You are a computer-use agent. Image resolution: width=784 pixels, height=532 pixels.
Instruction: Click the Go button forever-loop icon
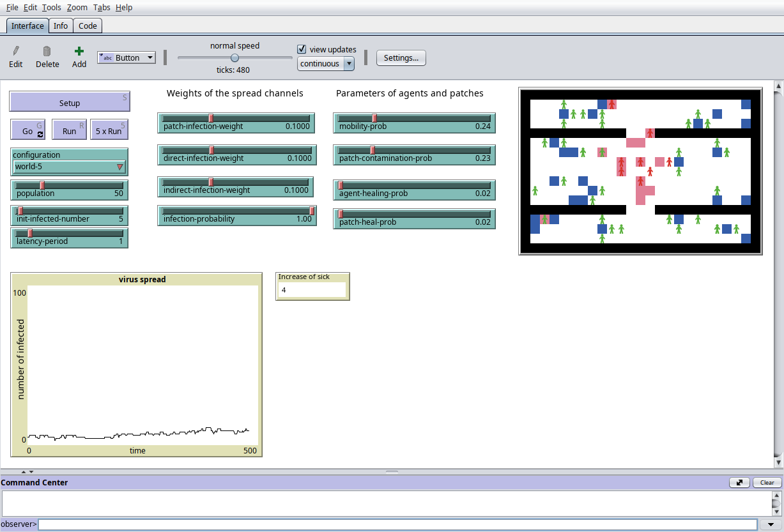click(41, 134)
